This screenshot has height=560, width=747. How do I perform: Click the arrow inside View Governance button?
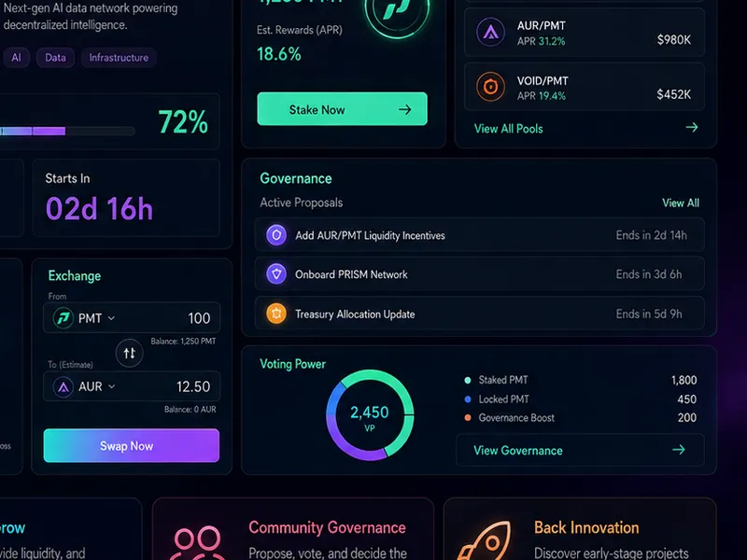(x=679, y=450)
